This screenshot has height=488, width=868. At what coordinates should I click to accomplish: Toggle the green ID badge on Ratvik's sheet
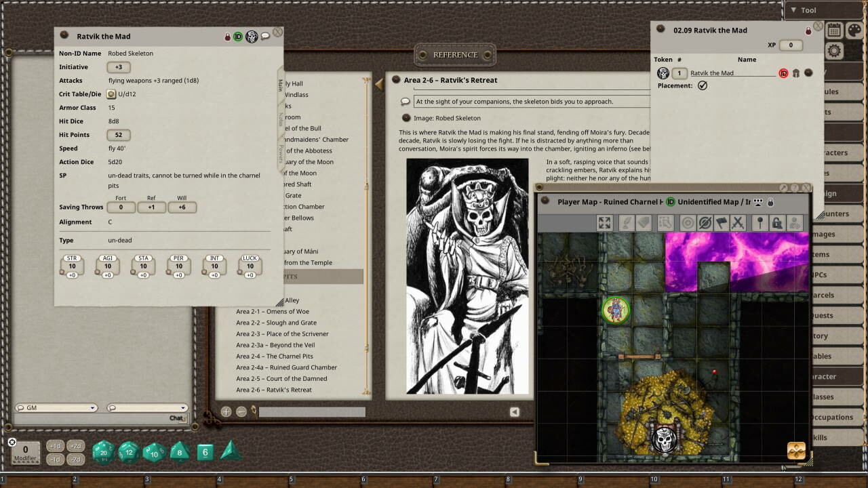coord(237,36)
